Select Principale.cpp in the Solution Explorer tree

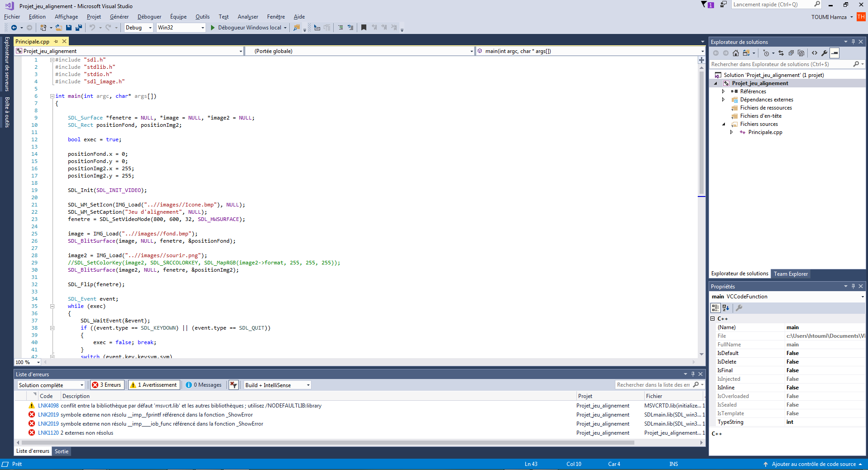tap(765, 132)
